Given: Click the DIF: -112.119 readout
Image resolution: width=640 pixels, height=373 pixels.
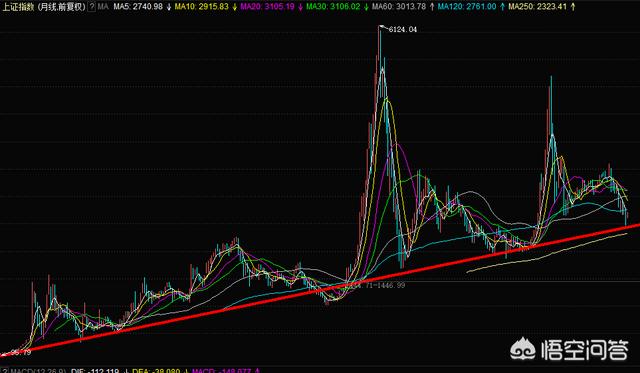Looking at the screenshot, I should 95,371.
